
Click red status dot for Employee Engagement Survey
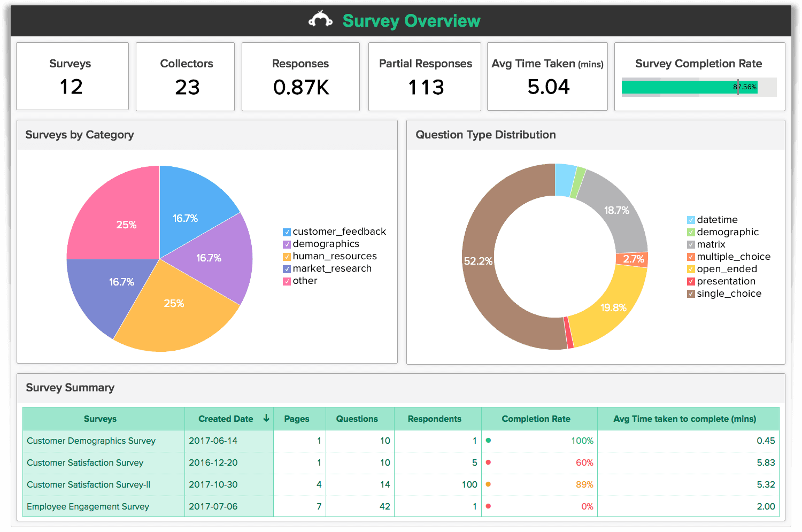(x=489, y=506)
